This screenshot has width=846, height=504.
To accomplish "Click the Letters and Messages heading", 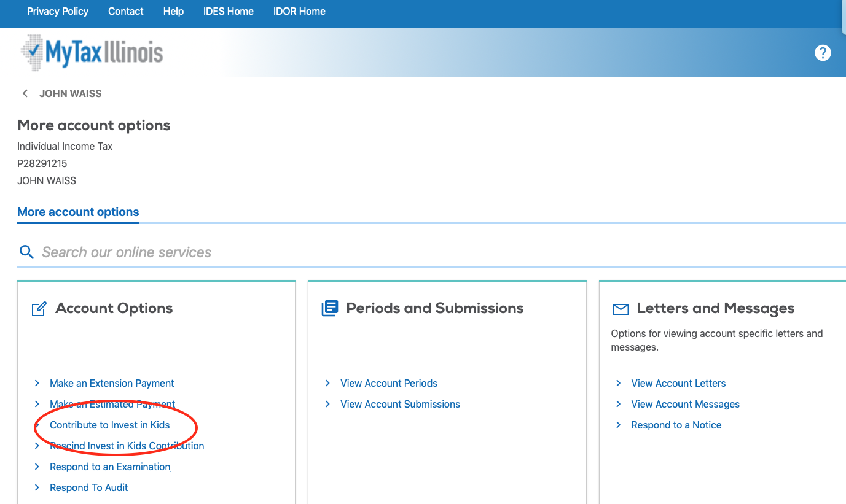I will 716,308.
